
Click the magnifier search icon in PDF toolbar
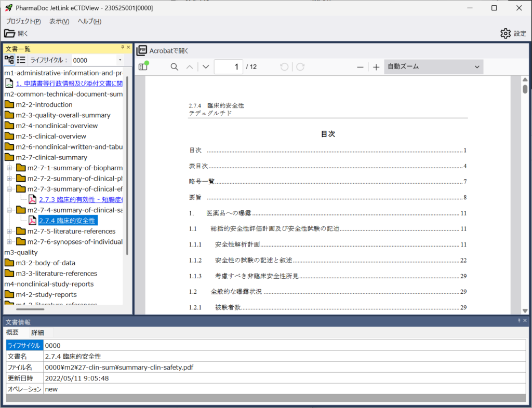pos(175,67)
